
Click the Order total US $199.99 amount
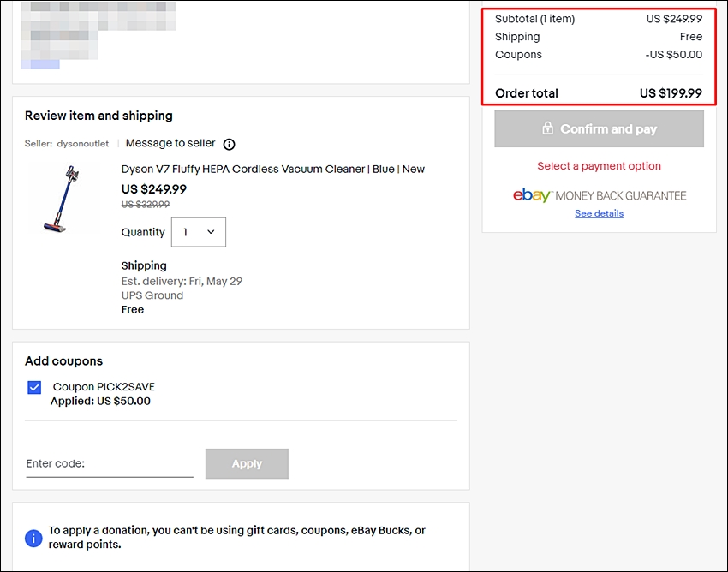point(671,93)
